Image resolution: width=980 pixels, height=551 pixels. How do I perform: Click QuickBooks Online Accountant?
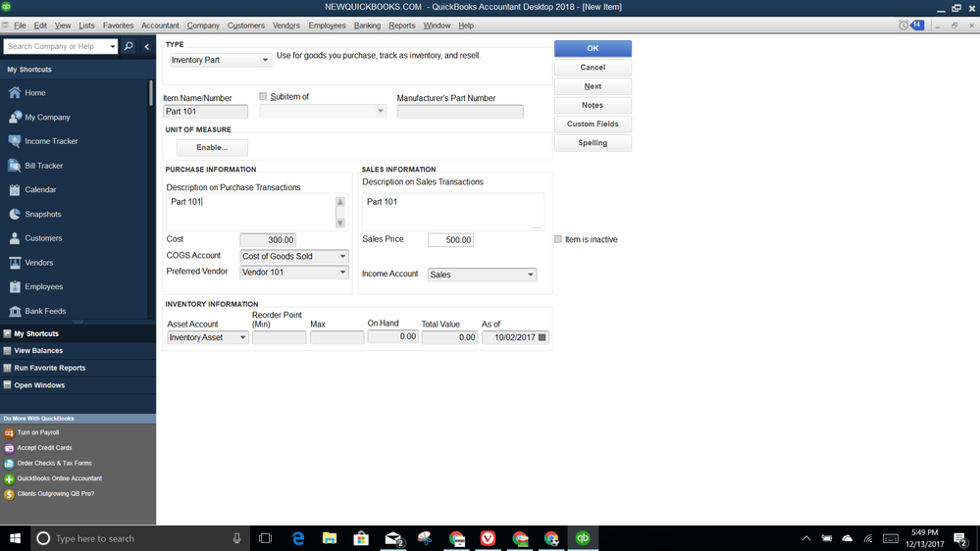60,478
